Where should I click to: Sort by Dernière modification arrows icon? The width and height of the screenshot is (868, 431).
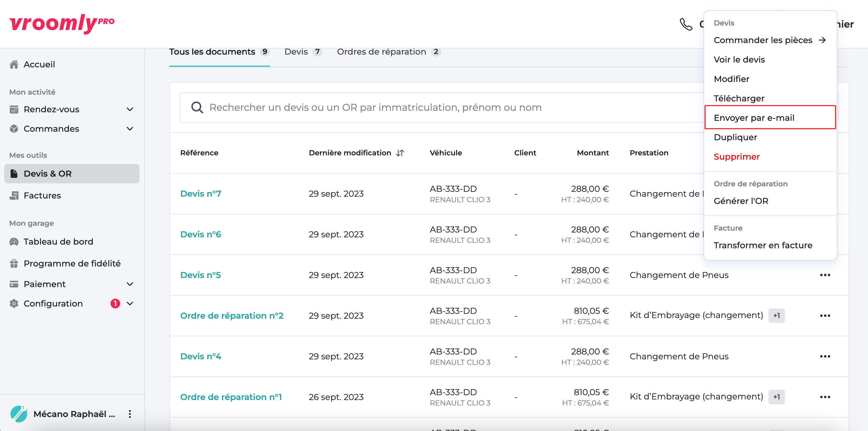click(x=400, y=153)
